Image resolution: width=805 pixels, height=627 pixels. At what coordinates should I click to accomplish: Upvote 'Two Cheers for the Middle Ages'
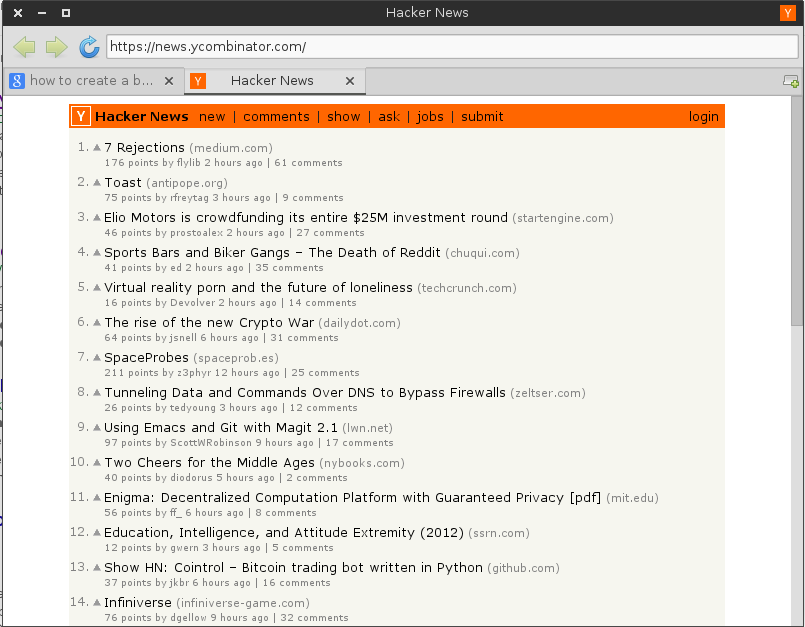[x=97, y=462]
